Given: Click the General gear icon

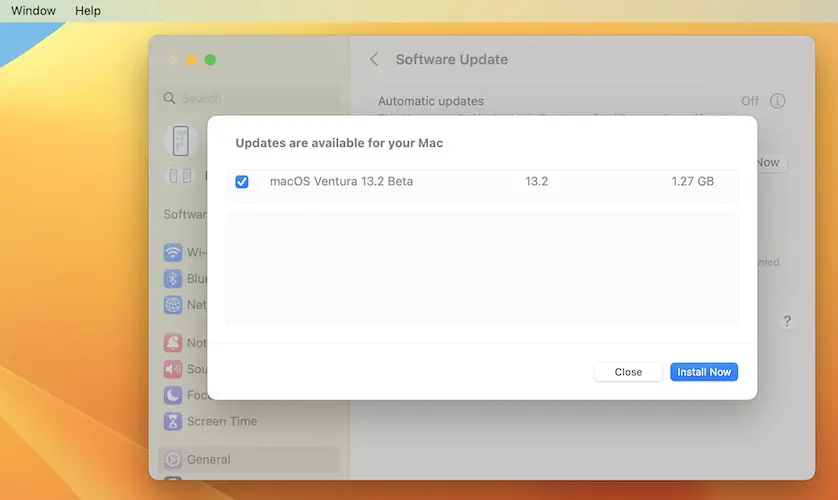Looking at the screenshot, I should 173,460.
